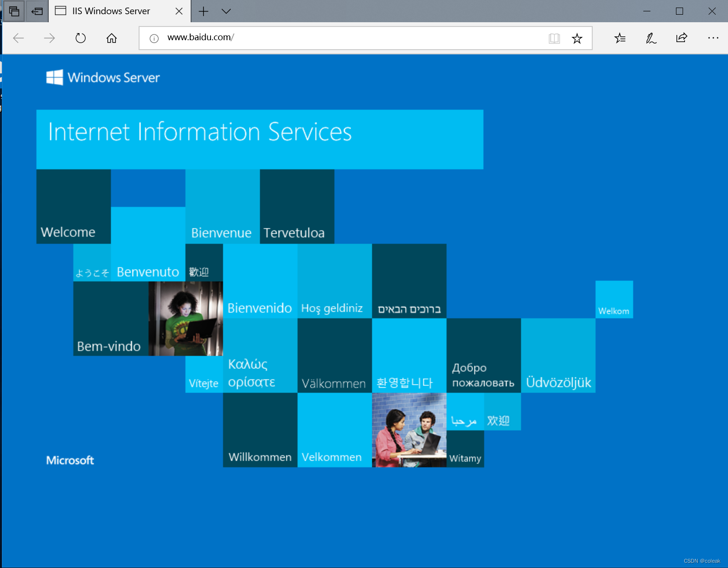Go forward to next page

[49, 38]
